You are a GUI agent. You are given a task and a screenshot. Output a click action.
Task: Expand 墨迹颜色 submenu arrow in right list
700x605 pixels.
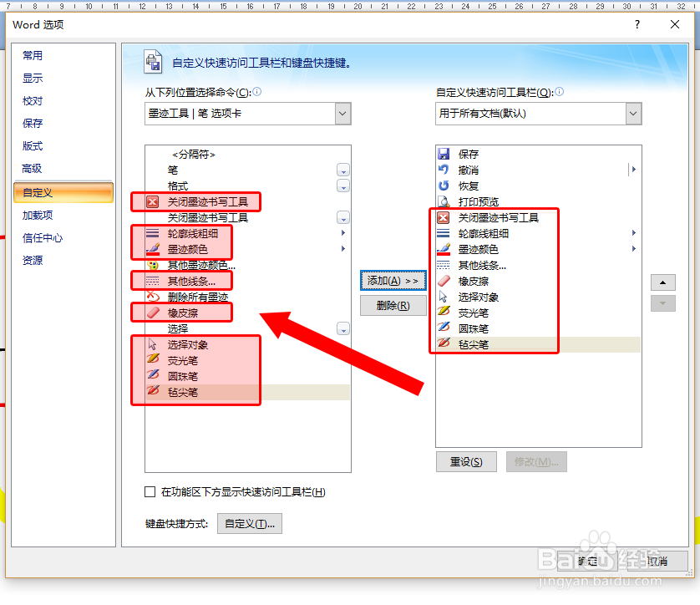634,249
